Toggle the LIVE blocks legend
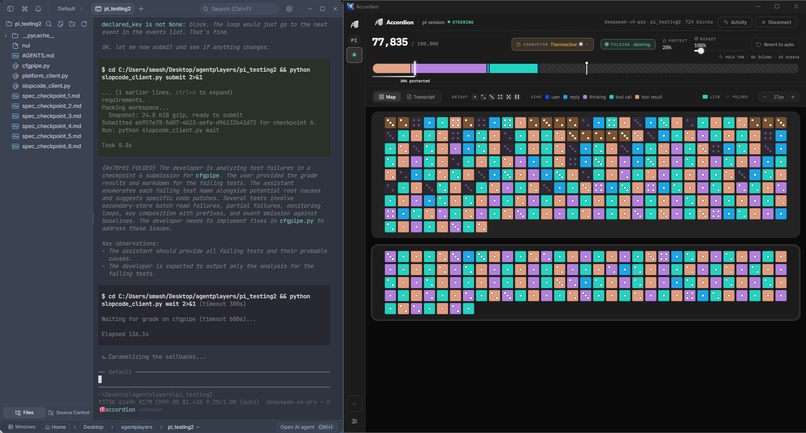Image resolution: width=806 pixels, height=433 pixels. pos(711,97)
